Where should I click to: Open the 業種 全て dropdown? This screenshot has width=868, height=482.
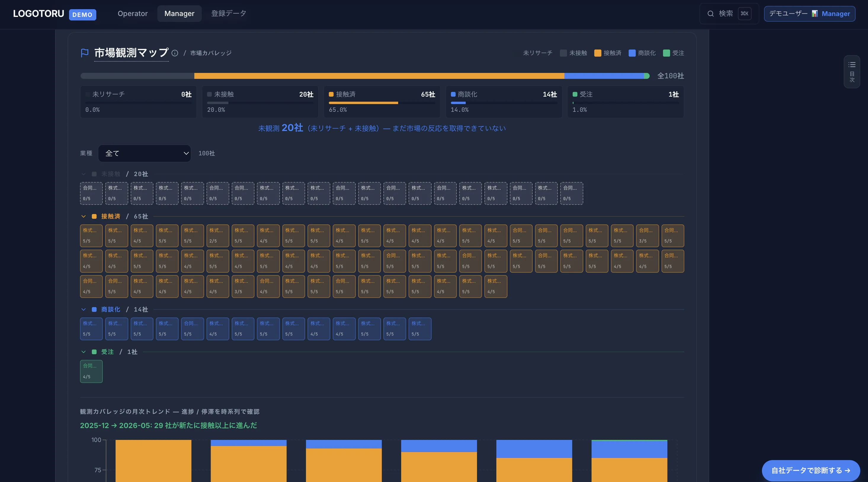pyautogui.click(x=145, y=153)
